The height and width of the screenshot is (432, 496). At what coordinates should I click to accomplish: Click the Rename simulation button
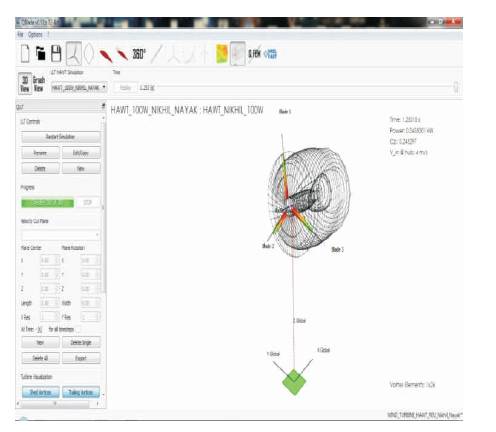pos(40,153)
